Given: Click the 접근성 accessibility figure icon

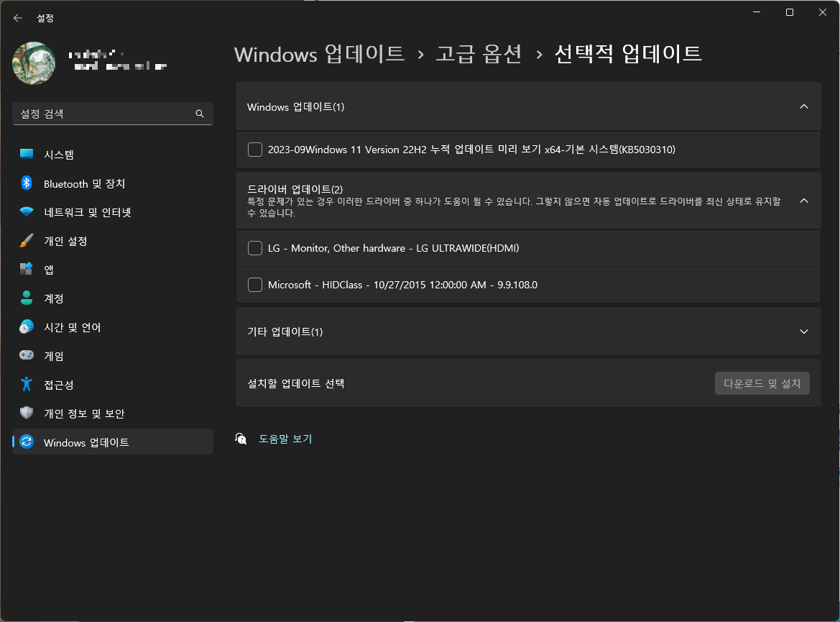Looking at the screenshot, I should pyautogui.click(x=27, y=384).
